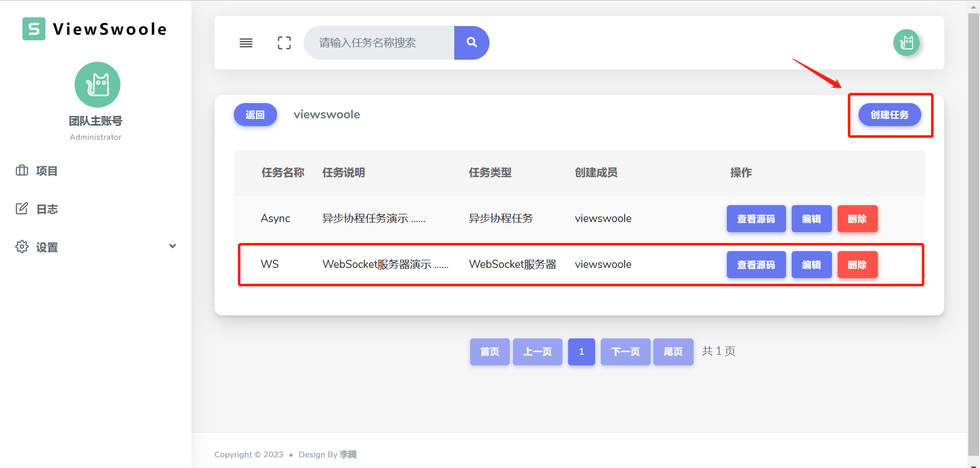Click the 尾页 pagination button
The image size is (980, 468).
tap(673, 352)
